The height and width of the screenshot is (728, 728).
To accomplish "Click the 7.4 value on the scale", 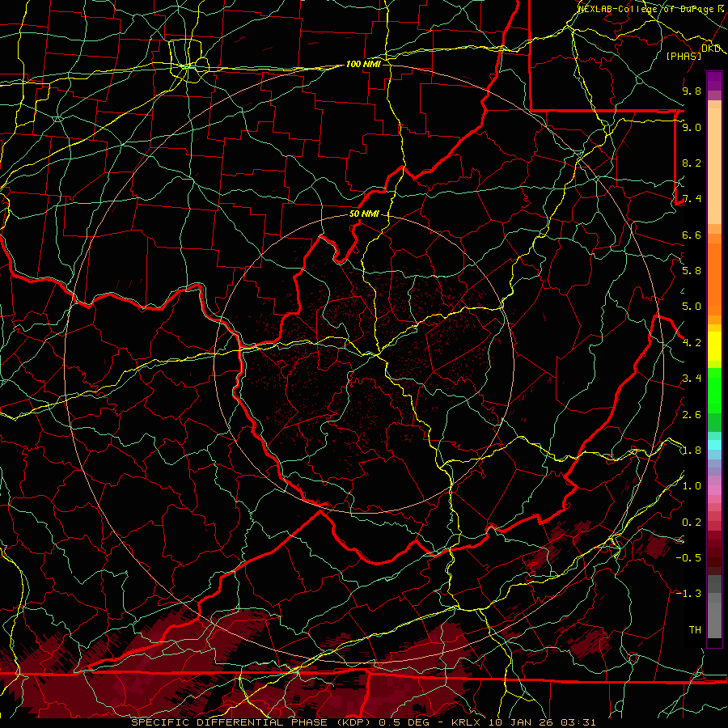I will pyautogui.click(x=692, y=199).
